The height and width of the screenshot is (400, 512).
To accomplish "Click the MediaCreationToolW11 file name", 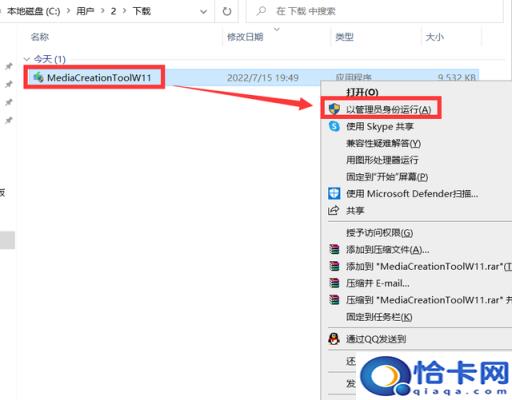I will [x=99, y=78].
